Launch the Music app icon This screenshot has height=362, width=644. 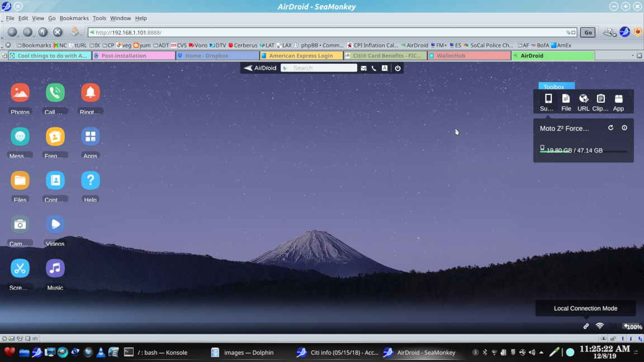tap(55, 269)
